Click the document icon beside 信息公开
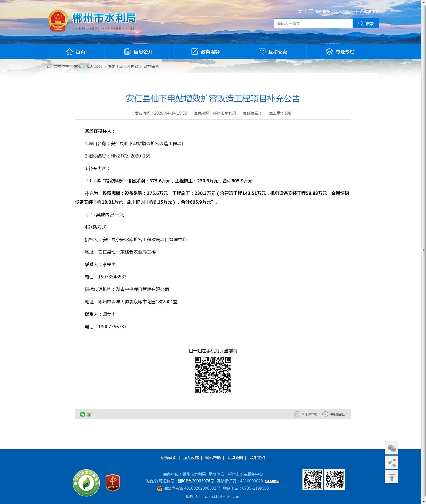This screenshot has height=504, width=426. click(x=127, y=52)
